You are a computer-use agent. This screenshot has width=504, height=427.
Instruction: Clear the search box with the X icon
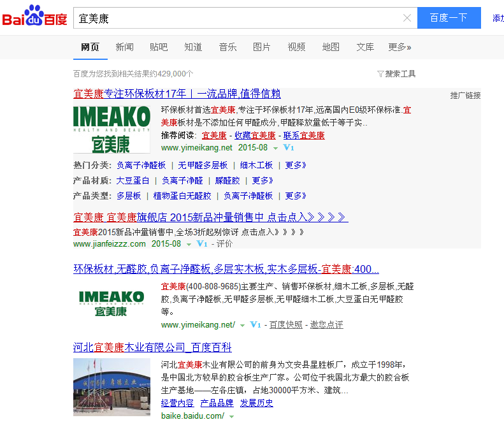pos(407,18)
